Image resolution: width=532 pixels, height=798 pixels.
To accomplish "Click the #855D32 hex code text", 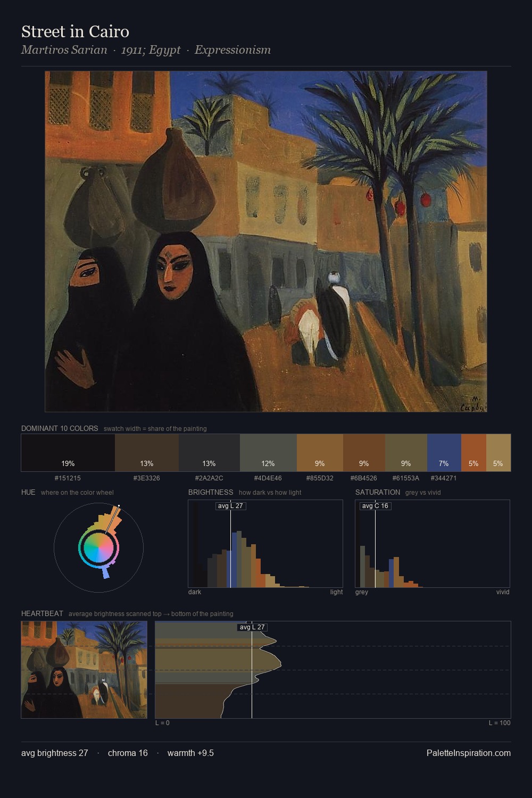I will tap(320, 478).
